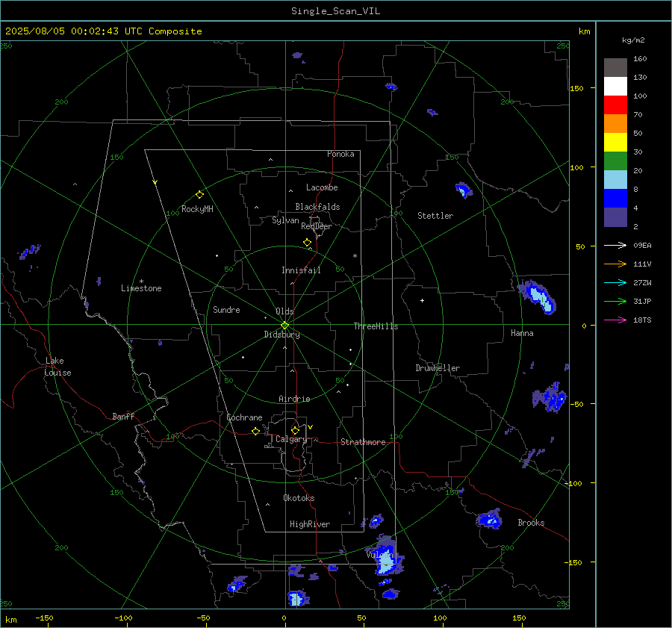
Task: Click the HighRiver label
Action: (x=310, y=524)
